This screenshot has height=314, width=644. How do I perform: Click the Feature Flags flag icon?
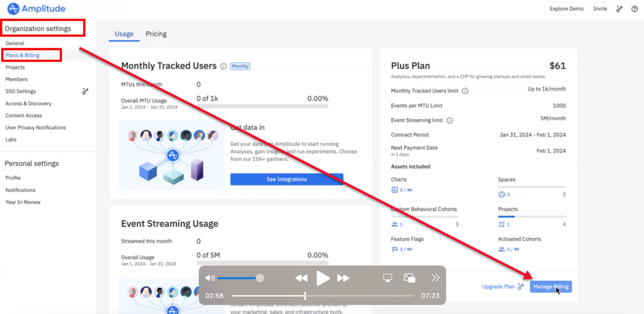pos(394,249)
